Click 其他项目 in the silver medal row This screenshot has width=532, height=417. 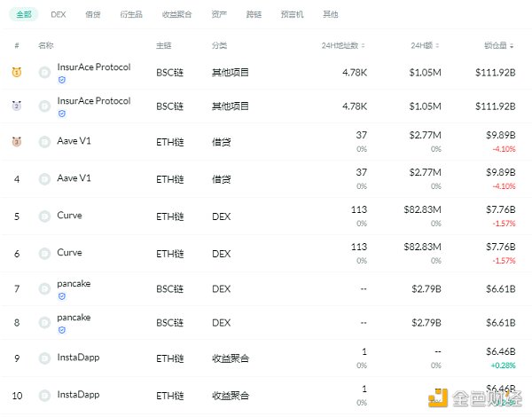pos(231,106)
